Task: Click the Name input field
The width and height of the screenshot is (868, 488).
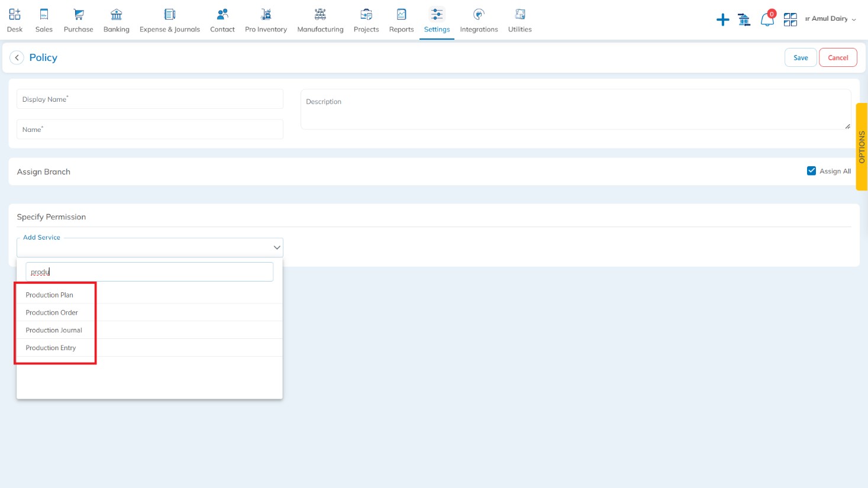Action: pos(150,129)
